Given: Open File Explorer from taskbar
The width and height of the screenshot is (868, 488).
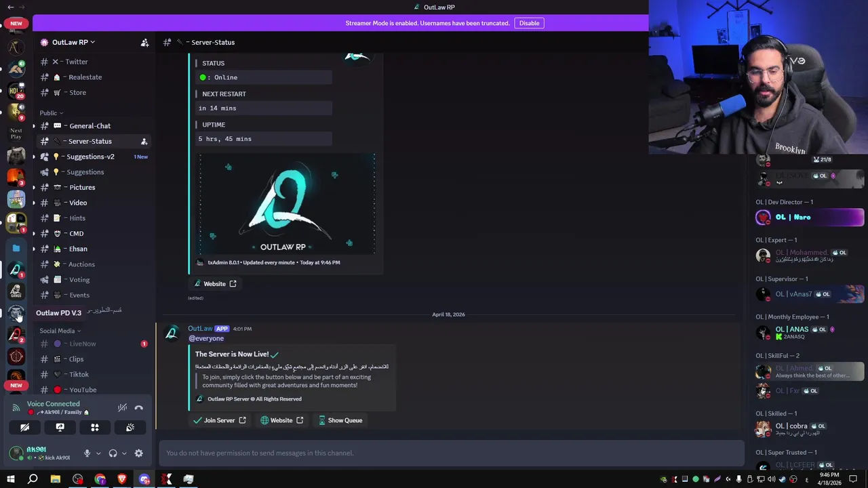Looking at the screenshot, I should (56, 479).
